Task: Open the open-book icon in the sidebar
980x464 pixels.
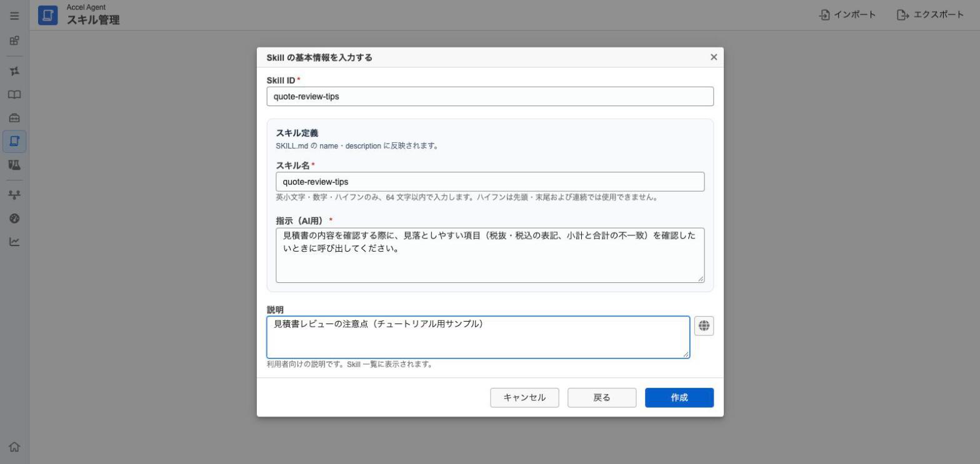Action: click(x=14, y=95)
